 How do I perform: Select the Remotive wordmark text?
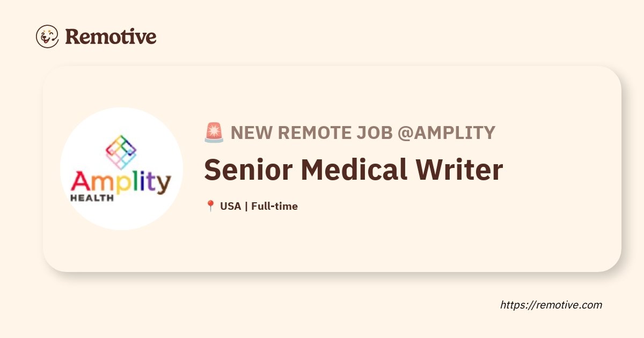(111, 36)
